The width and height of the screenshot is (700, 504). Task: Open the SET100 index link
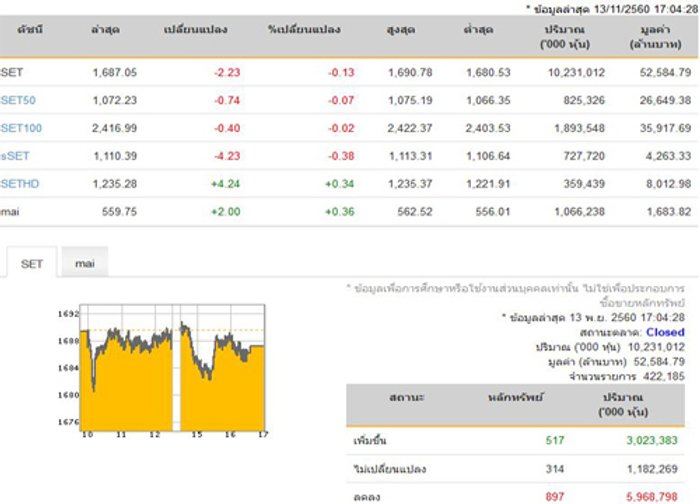[x=21, y=128]
